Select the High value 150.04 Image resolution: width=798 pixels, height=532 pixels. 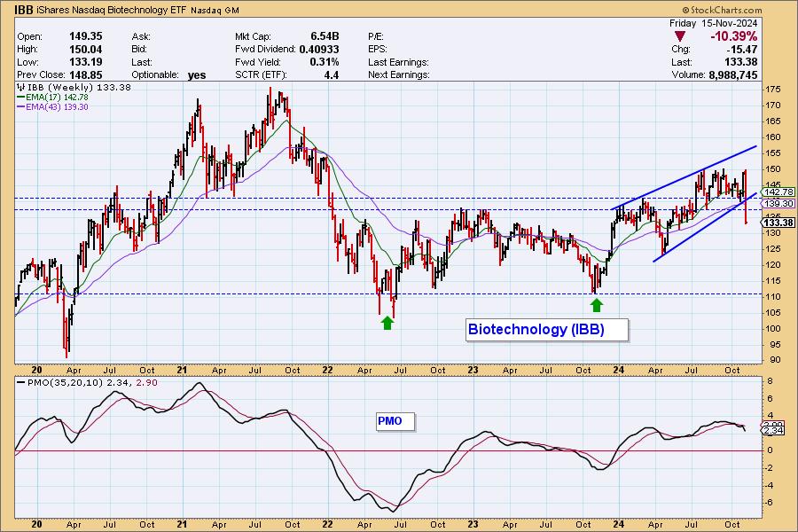tap(85, 49)
